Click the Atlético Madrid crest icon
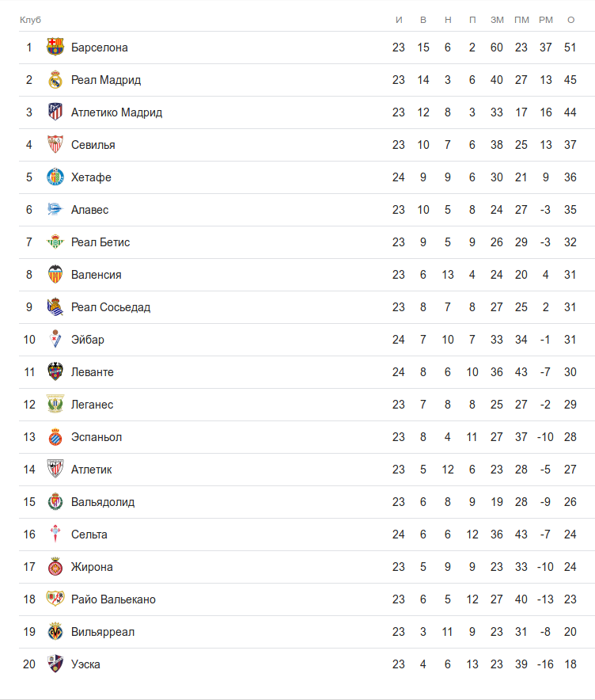The image size is (595, 700). [x=55, y=112]
